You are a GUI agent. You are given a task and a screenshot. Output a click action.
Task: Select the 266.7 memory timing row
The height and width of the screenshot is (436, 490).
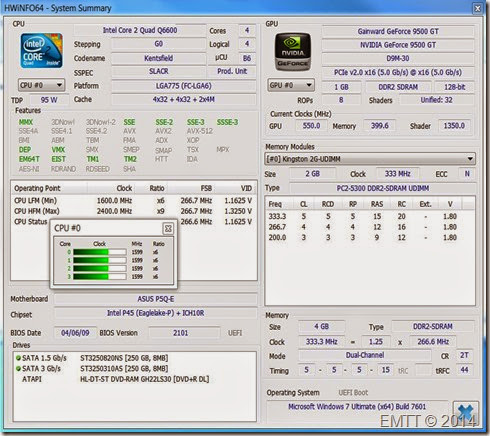[x=370, y=227]
